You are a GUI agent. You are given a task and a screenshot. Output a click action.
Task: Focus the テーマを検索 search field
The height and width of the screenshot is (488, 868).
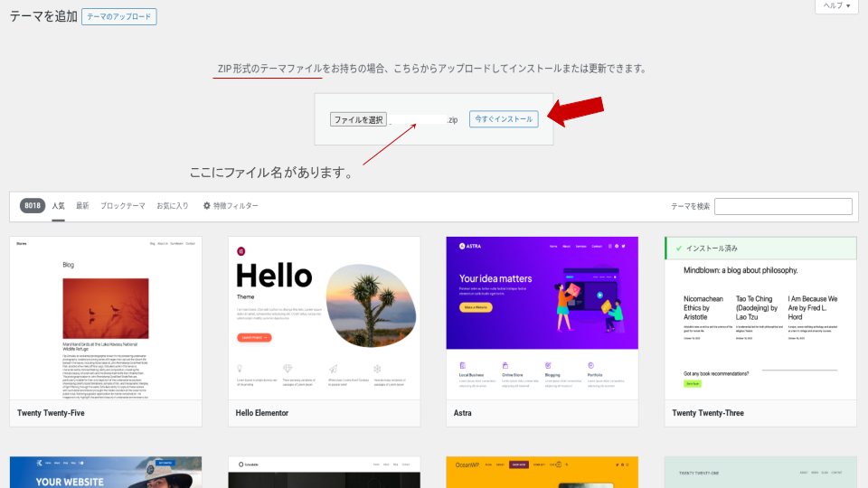click(x=783, y=206)
